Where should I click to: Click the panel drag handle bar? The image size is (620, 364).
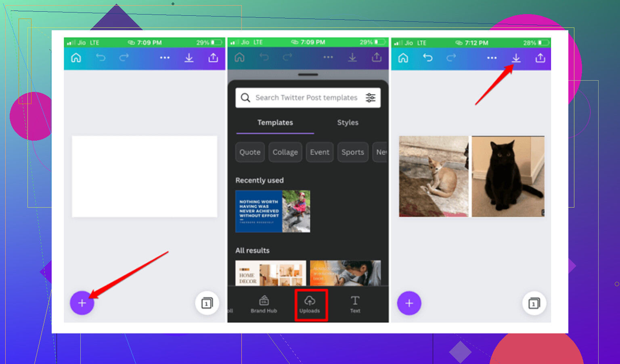click(308, 75)
